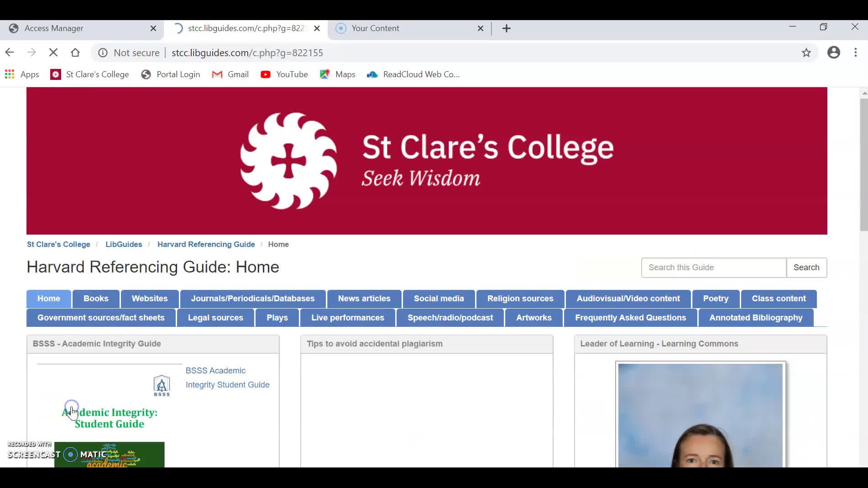The height and width of the screenshot is (488, 868).
Task: Open the Annotated Bibliography tab
Action: (756, 318)
